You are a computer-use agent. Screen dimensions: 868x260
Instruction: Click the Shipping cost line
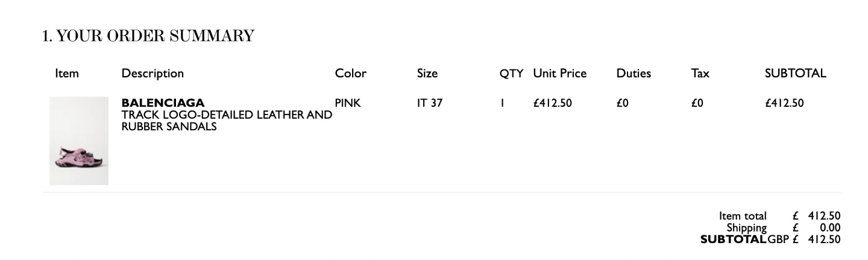tap(783, 228)
